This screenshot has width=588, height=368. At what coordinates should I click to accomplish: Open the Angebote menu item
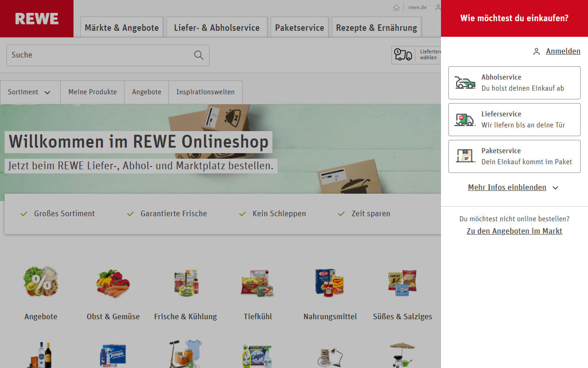[147, 92]
